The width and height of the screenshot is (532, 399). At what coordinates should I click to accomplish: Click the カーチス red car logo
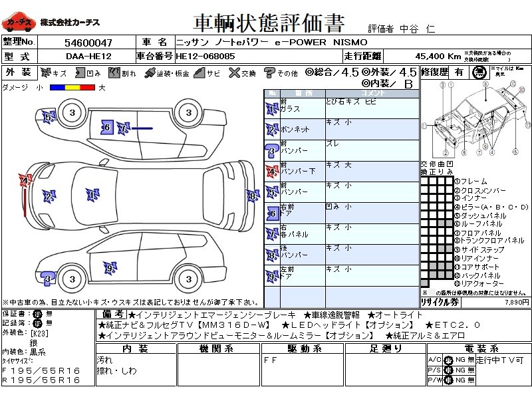(19, 23)
